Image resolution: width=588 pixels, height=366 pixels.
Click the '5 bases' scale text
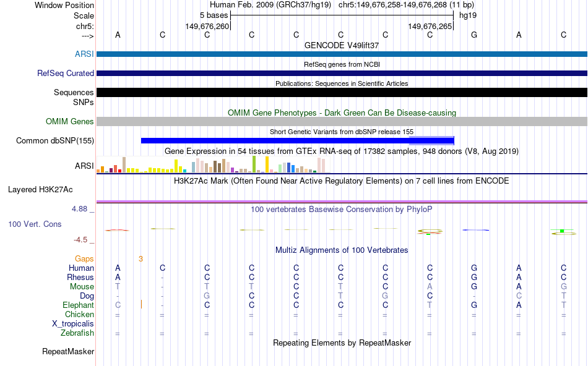tap(214, 15)
